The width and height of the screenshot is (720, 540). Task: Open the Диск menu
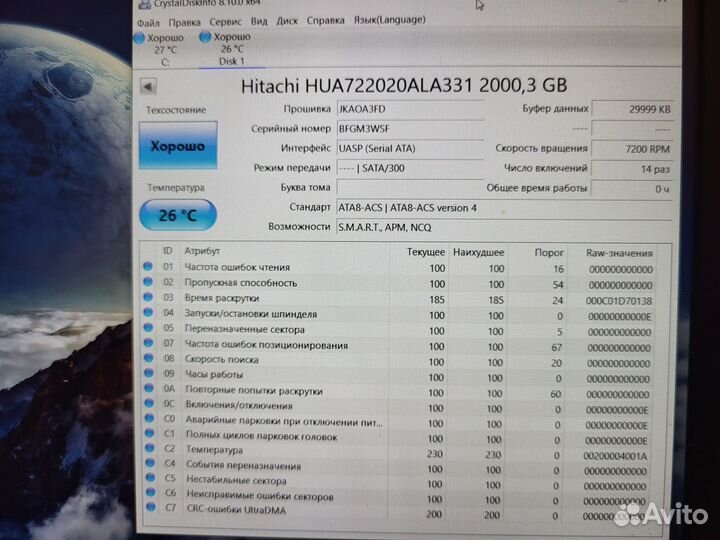tap(287, 21)
